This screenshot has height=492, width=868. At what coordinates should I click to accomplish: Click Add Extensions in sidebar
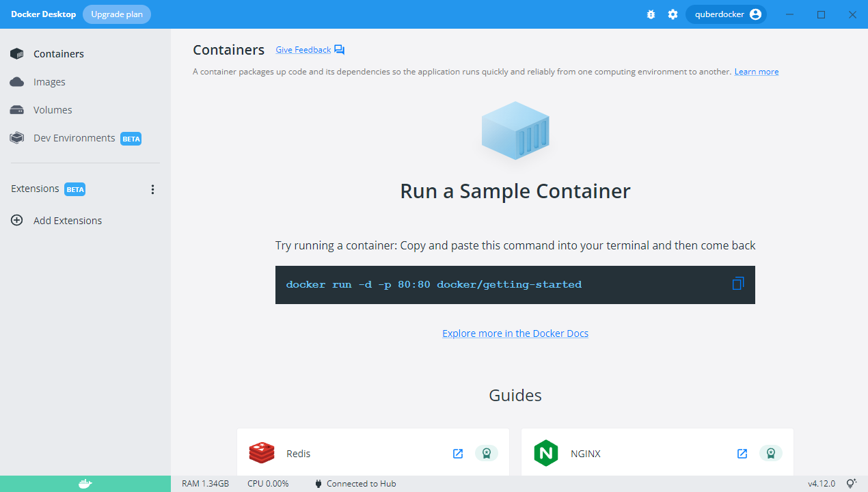67,221
